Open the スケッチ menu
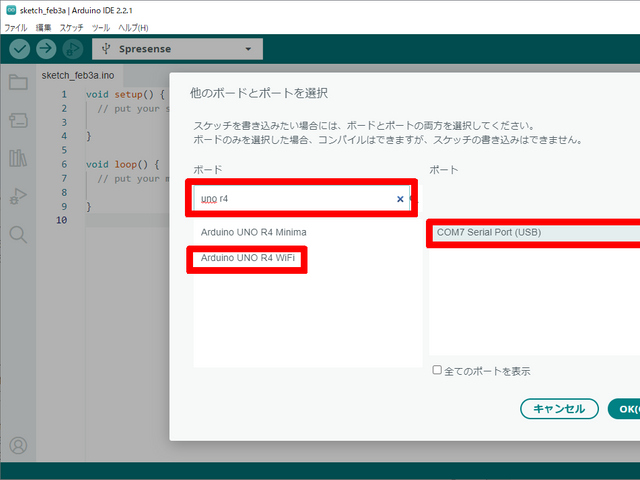 [71, 28]
